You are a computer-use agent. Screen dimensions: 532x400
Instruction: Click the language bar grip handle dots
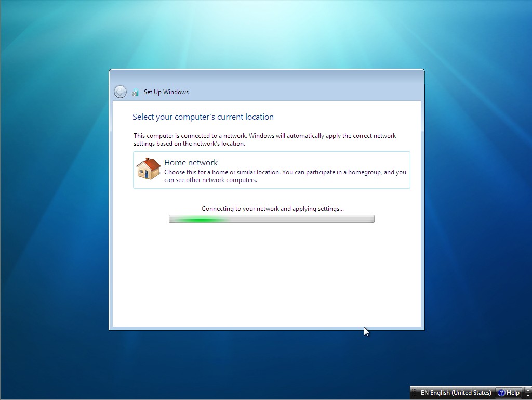tap(414, 393)
